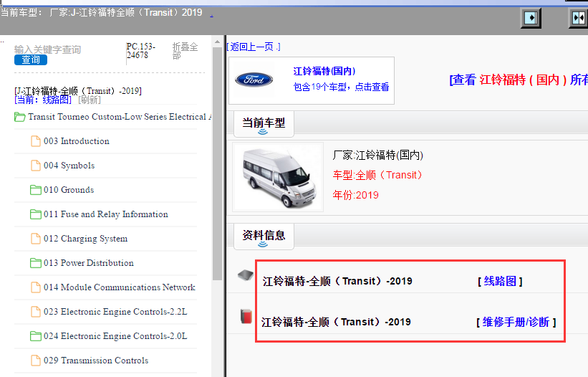Click 江铃福特-全顺（Transit）-2019 in the 维修手册 row
Viewport: 588px width, 377px height.
coord(336,323)
